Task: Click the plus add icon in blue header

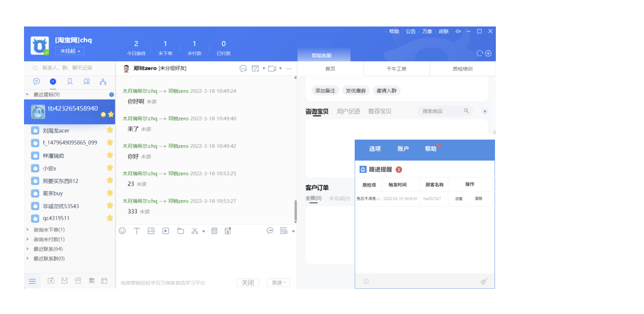Action: 488,53
